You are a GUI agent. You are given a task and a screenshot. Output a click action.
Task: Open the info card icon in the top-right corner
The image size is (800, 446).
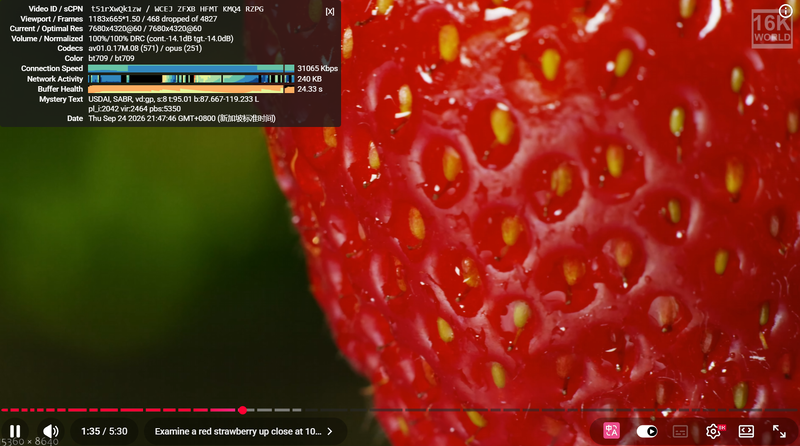pos(785,11)
